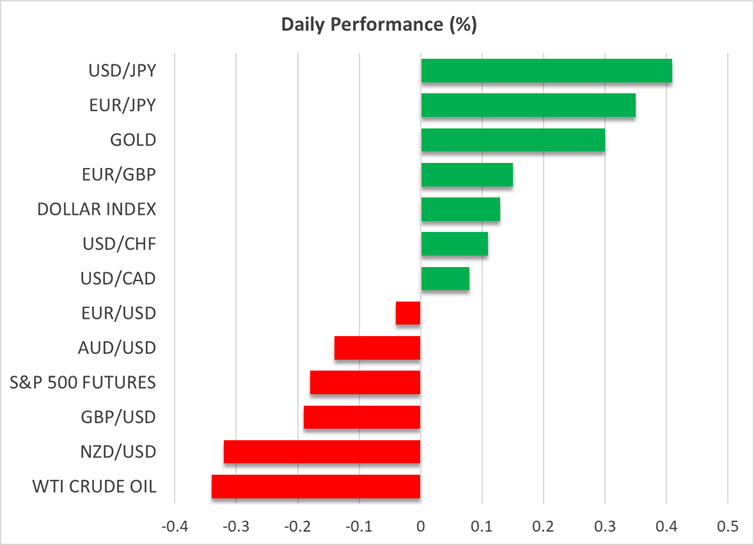Select the EUR/JPY green bar

528,106
